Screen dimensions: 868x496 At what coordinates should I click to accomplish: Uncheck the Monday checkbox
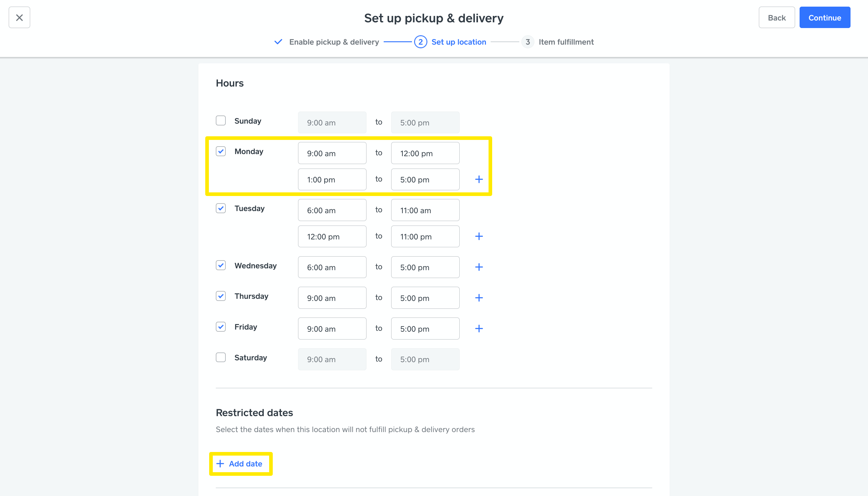pyautogui.click(x=221, y=151)
